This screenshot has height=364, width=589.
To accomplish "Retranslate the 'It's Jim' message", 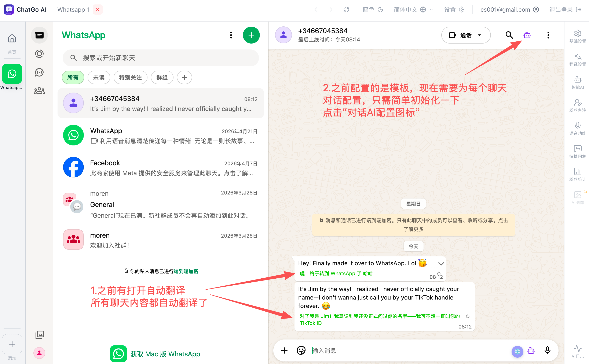I will point(467,316).
